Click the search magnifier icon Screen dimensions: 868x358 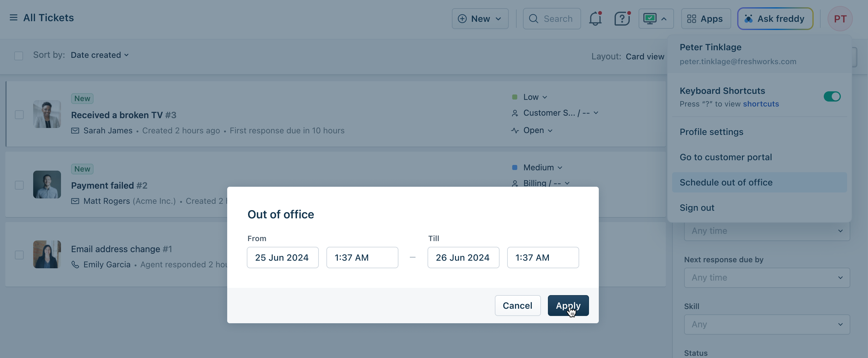(533, 19)
